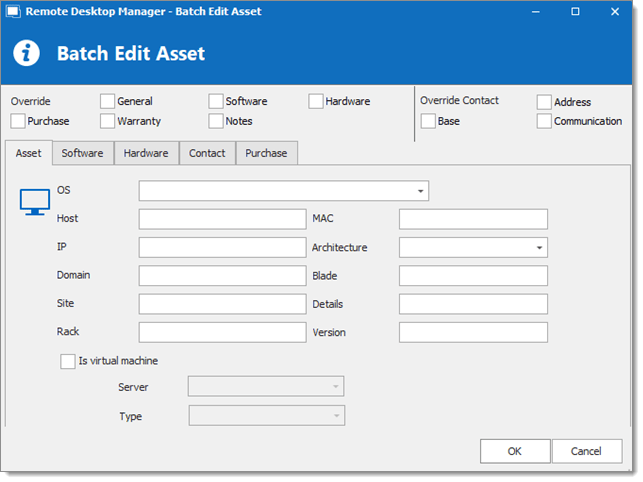Select the Blade input field
The image size is (643, 482).
tap(473, 276)
